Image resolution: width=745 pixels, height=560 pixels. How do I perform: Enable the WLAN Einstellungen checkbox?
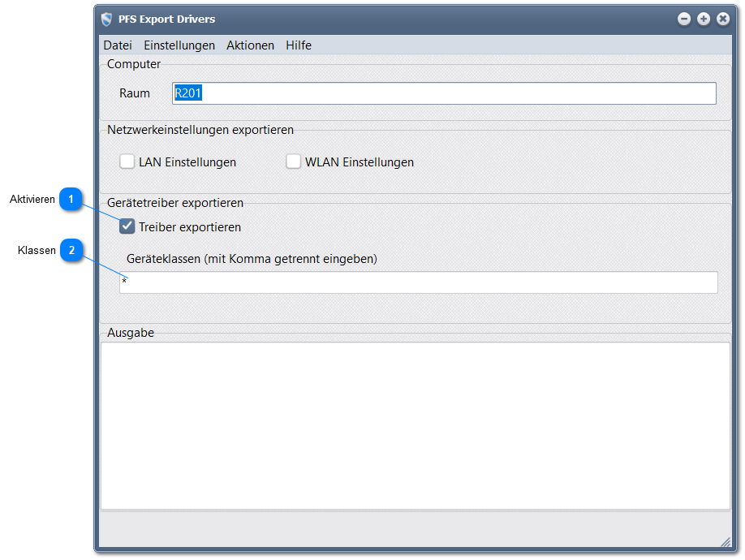coord(294,162)
